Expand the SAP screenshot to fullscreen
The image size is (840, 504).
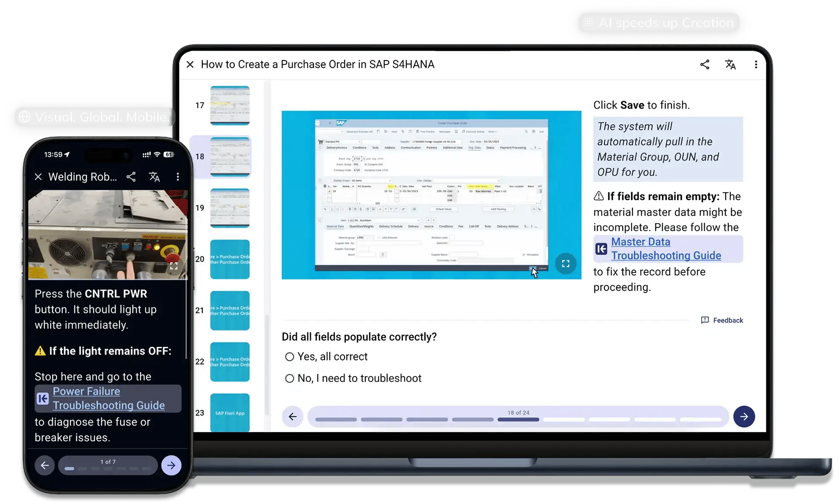coord(565,263)
